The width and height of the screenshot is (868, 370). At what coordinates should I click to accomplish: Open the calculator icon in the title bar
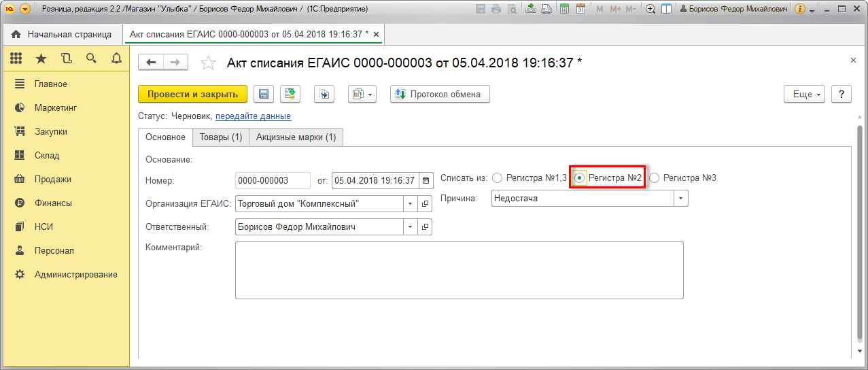[x=563, y=10]
